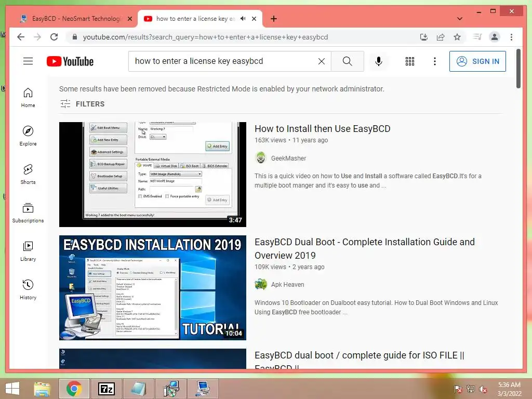Image resolution: width=532 pixels, height=399 pixels.
Task: Reload the current page
Action: tap(54, 37)
